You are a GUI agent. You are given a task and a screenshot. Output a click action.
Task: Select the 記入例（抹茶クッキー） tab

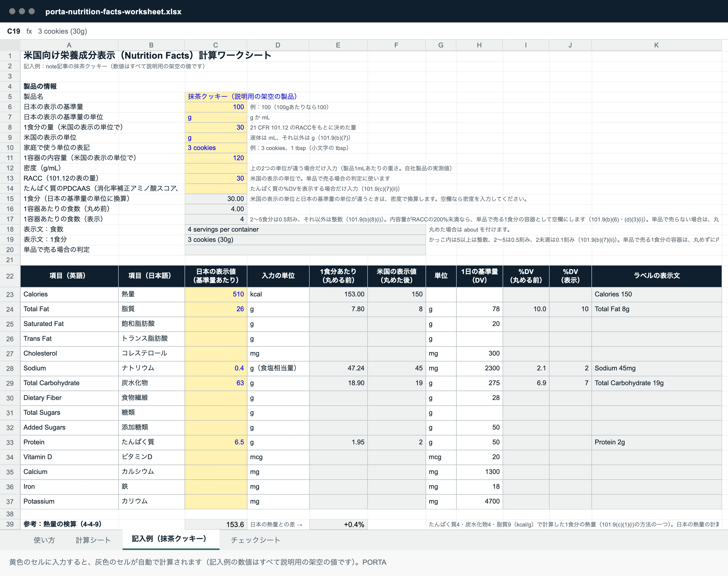coord(171,539)
